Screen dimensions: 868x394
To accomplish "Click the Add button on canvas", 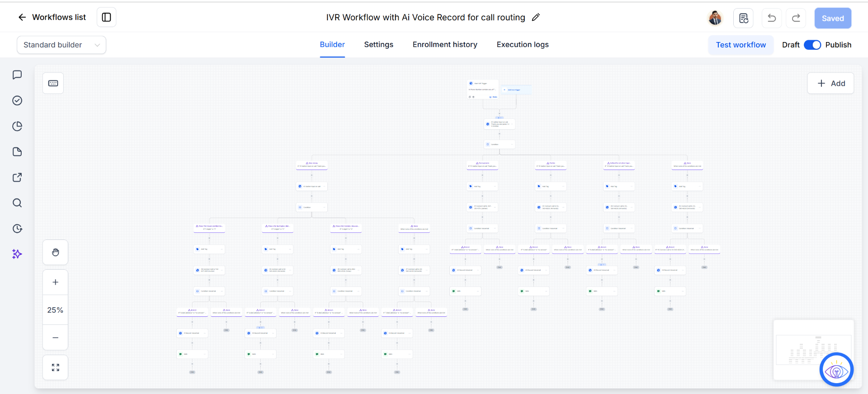I will tap(831, 83).
